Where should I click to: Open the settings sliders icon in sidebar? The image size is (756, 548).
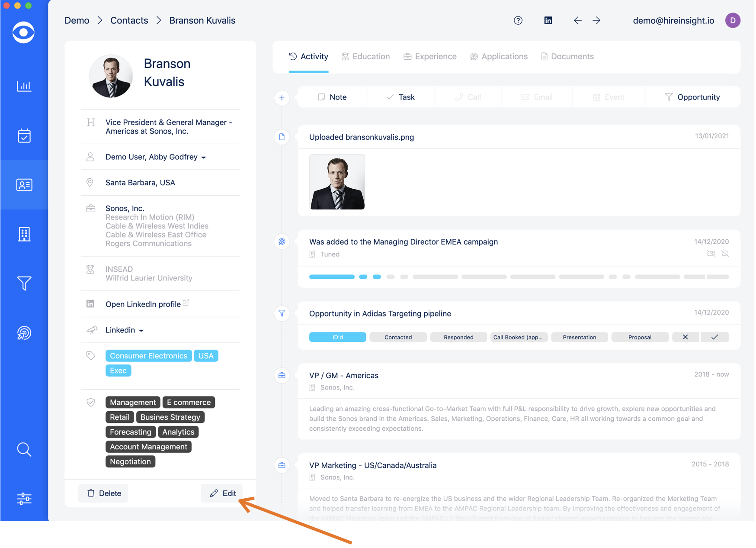(24, 499)
